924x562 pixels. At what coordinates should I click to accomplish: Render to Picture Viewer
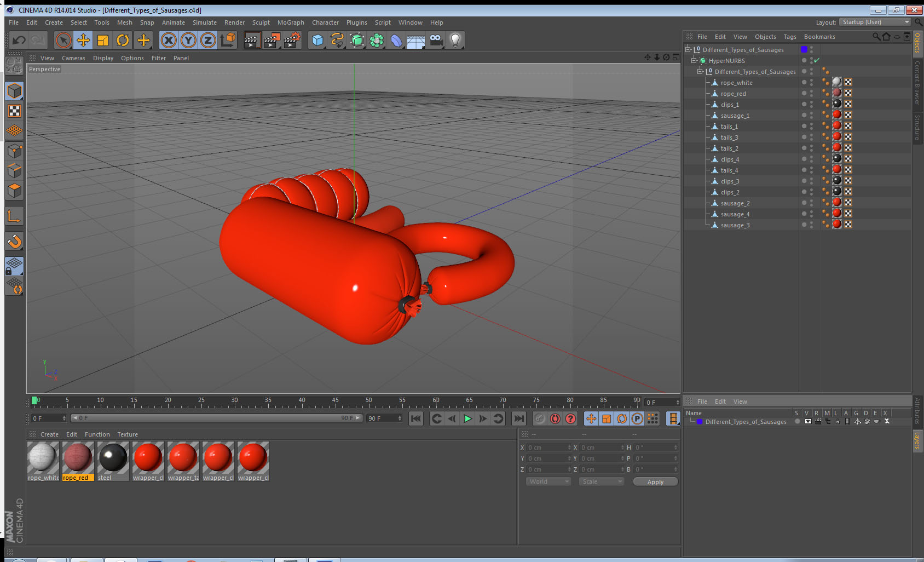point(272,40)
